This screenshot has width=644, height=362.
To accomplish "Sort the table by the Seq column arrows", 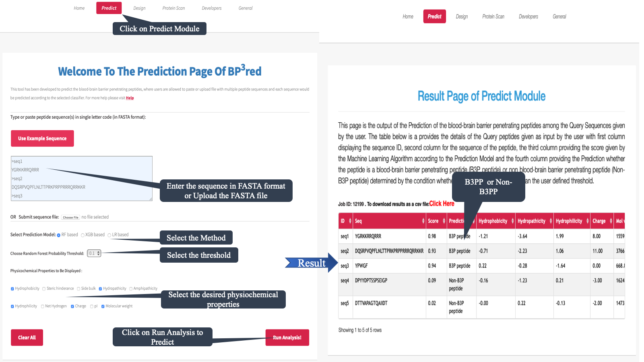I will coord(423,221).
